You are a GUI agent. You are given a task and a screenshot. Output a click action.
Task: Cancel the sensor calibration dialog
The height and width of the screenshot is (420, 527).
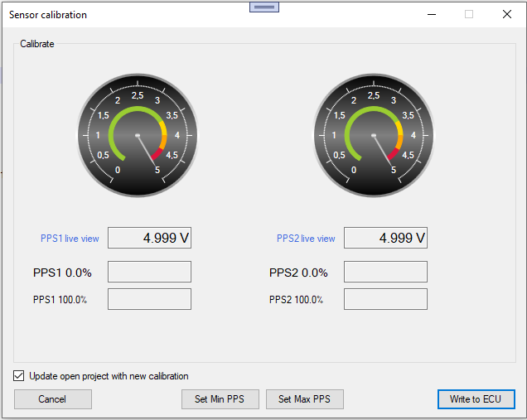coord(53,399)
